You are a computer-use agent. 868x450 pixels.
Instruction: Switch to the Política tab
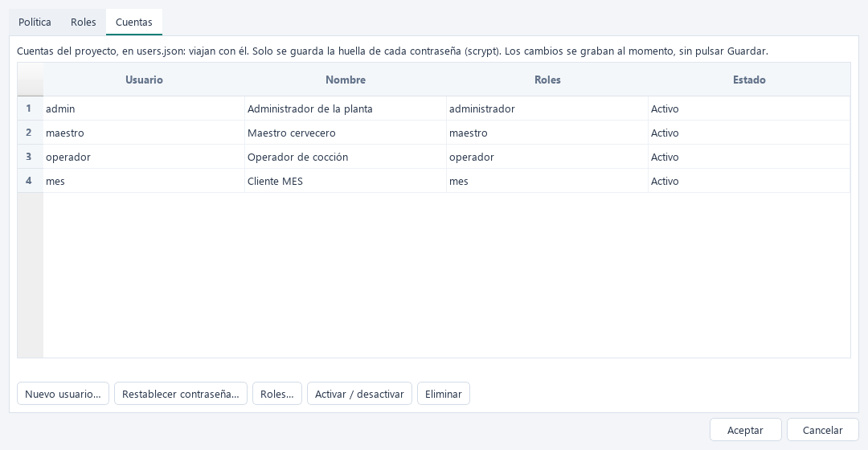point(35,22)
